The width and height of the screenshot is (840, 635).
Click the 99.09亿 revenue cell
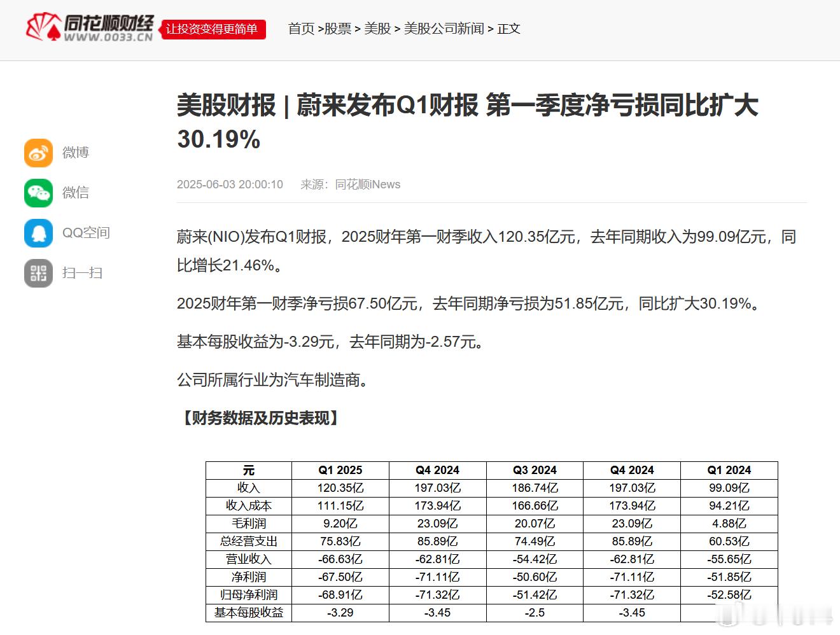click(729, 488)
